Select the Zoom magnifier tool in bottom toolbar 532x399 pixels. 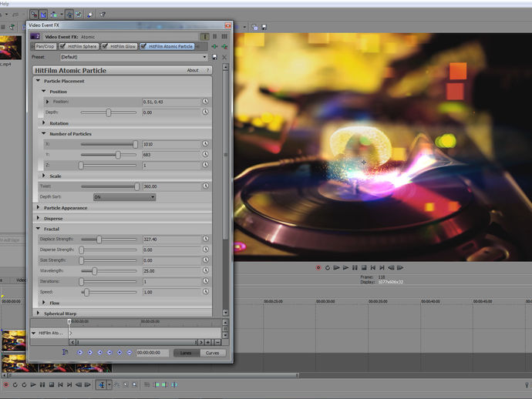(x=134, y=385)
